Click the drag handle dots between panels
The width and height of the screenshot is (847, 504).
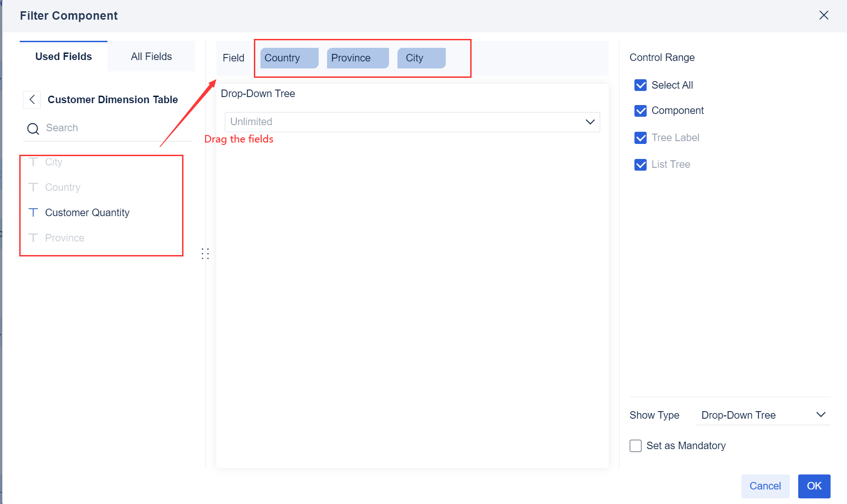click(x=205, y=254)
